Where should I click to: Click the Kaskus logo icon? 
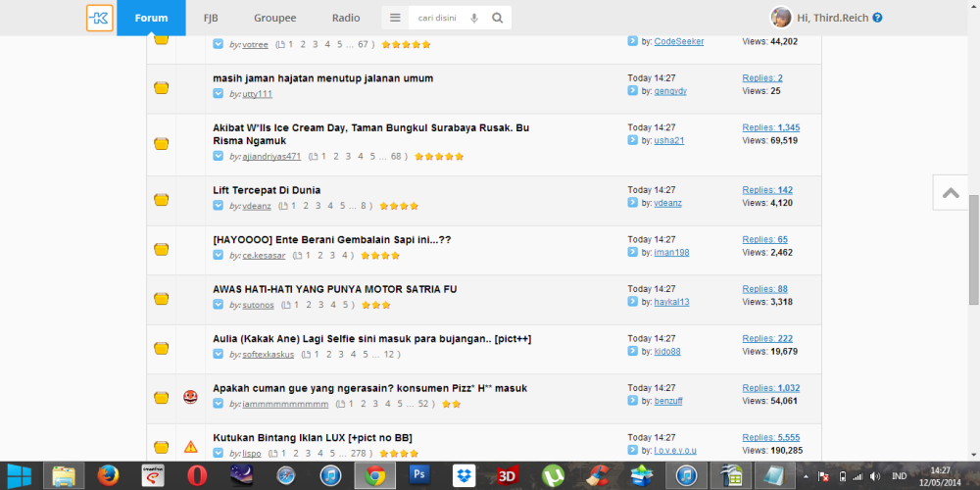(x=100, y=18)
